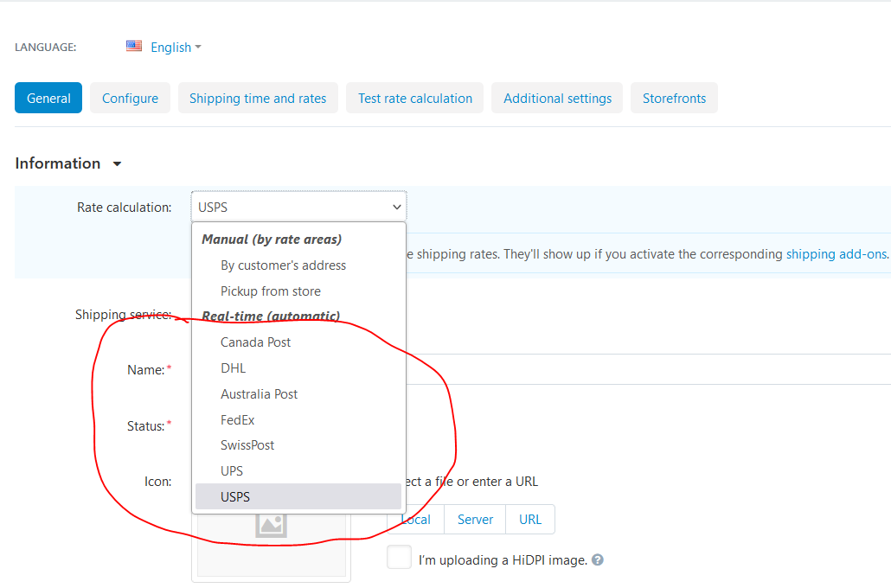Screen dimensions: 891x588
Task: Switch to the Storefronts tab
Action: click(x=674, y=98)
